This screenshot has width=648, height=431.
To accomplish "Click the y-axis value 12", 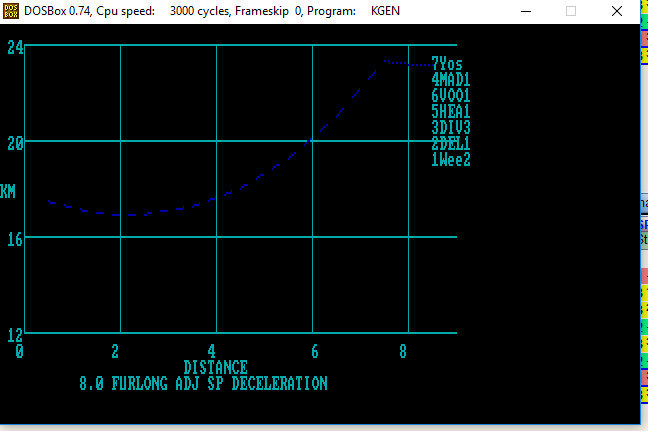I will [15, 336].
